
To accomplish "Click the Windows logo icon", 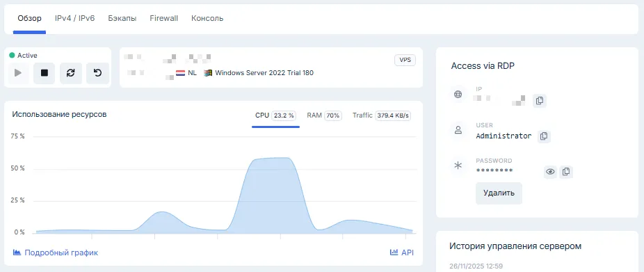I will (x=208, y=73).
